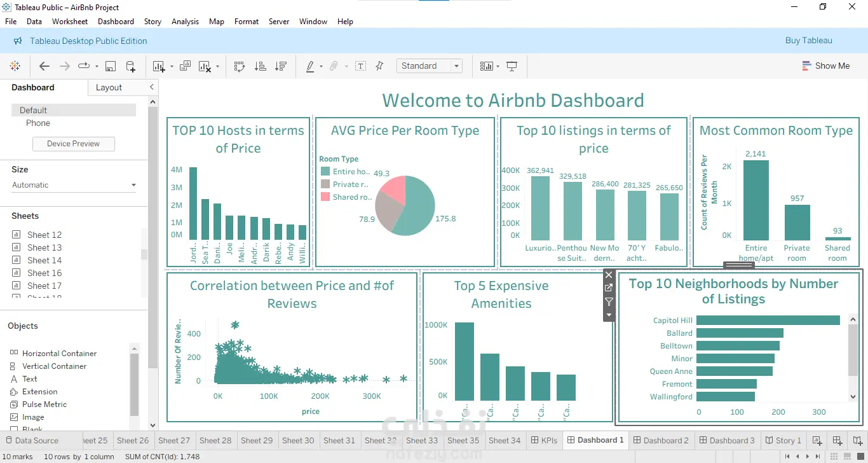Click the Objects list scrollbar
Viewport: 868px width, 463px height.
click(134, 385)
